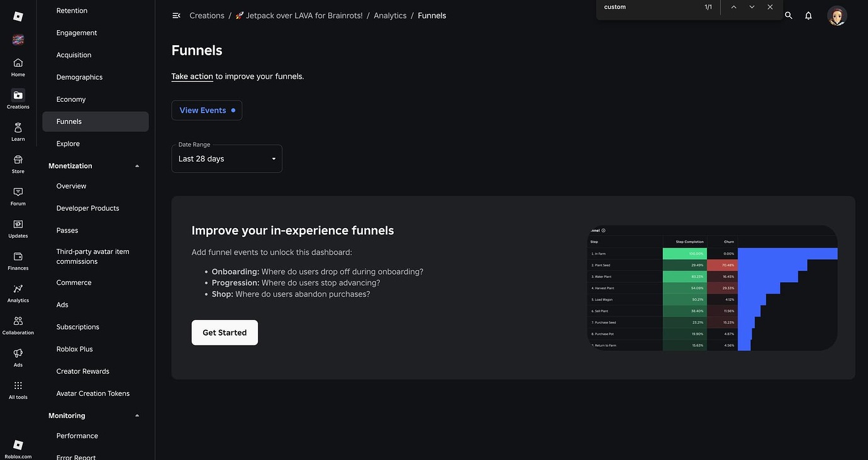Click the Creations breadcrumb link
Screen dimensions: 868x460
click(x=207, y=16)
